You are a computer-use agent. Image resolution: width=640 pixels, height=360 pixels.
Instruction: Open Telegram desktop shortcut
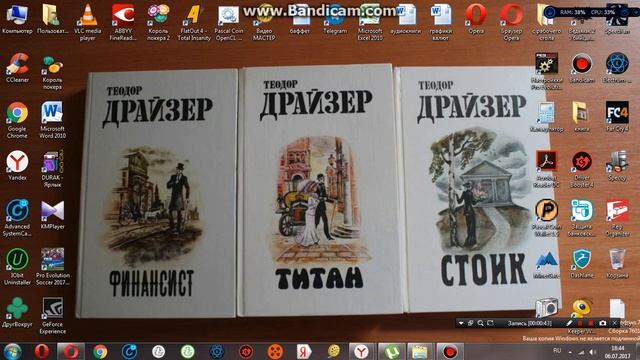[x=335, y=19]
